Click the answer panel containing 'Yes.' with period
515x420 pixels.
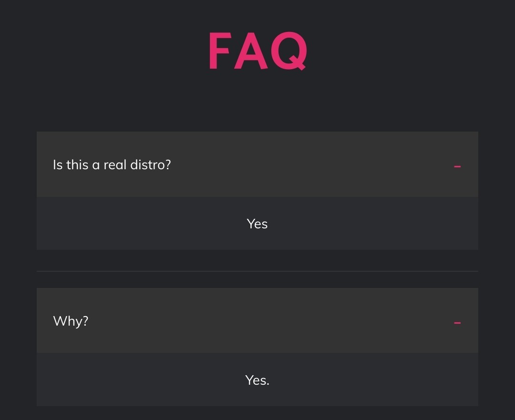(x=143, y=380)
